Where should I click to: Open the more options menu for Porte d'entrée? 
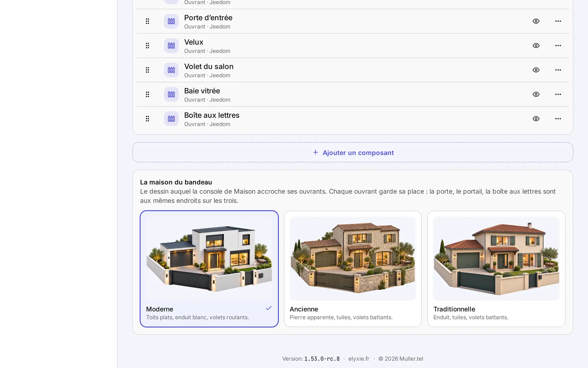[x=558, y=21]
